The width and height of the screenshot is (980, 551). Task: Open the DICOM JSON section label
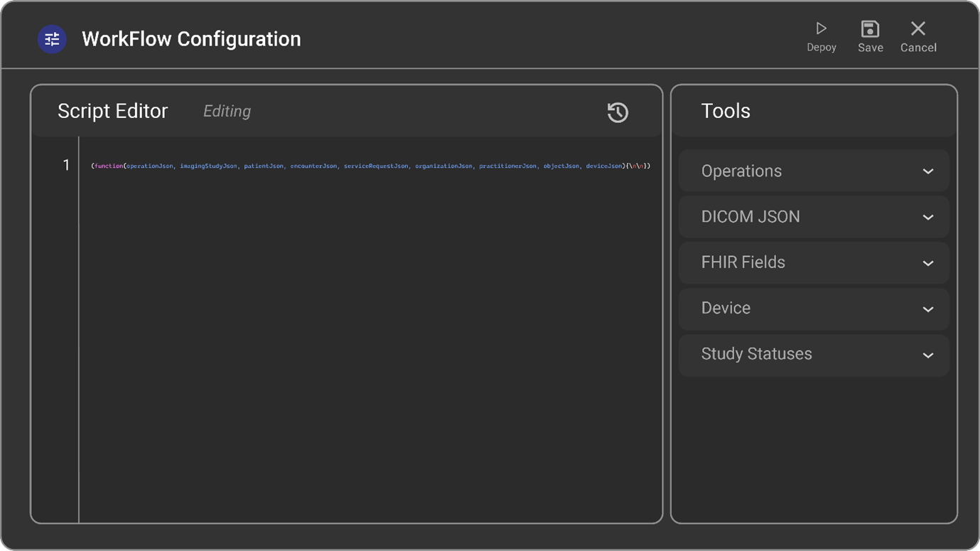[750, 217]
